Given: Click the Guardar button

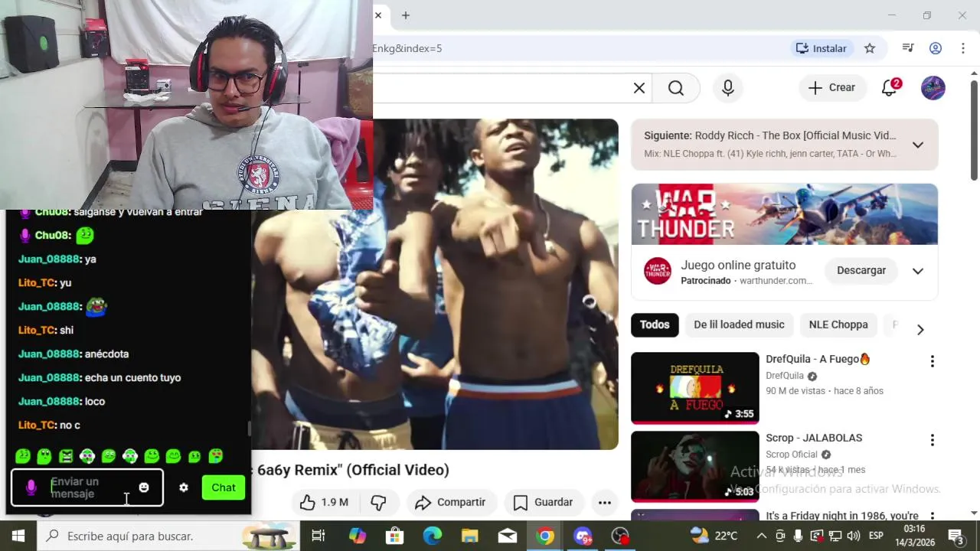Looking at the screenshot, I should pyautogui.click(x=543, y=502).
